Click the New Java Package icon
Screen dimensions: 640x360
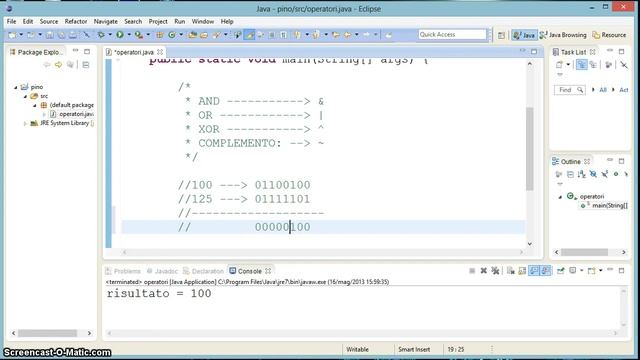[x=160, y=35]
